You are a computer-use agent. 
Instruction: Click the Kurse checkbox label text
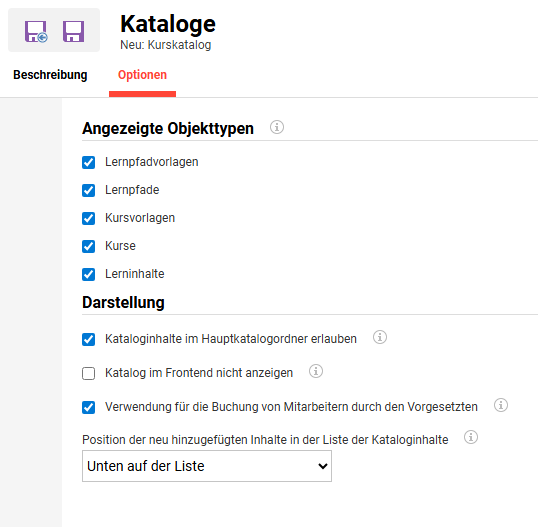point(120,246)
